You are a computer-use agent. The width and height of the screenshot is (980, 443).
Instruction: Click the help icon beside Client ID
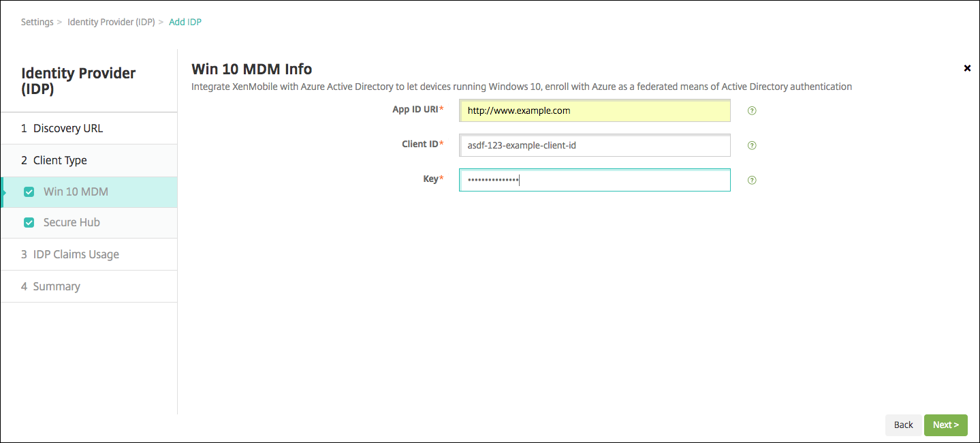(x=752, y=145)
